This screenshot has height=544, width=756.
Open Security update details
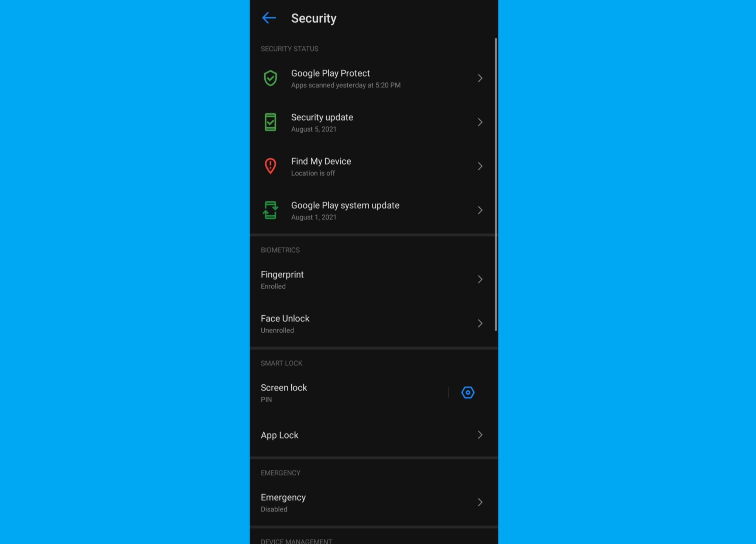(373, 122)
